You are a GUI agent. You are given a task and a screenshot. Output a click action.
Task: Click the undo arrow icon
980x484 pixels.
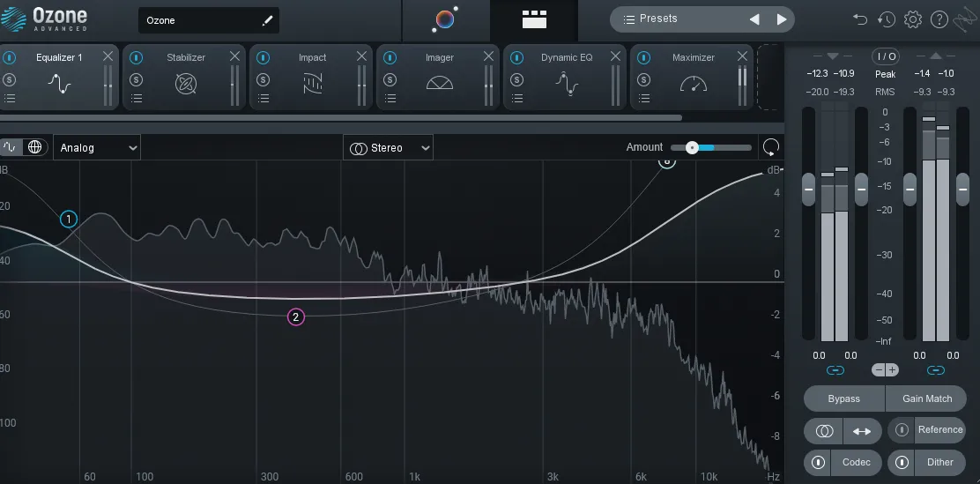[x=860, y=19]
